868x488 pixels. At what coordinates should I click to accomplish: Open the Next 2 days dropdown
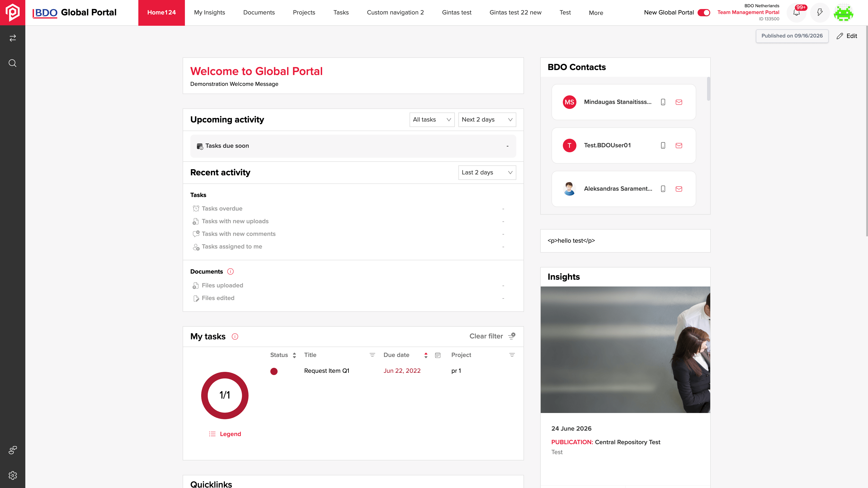coord(487,120)
